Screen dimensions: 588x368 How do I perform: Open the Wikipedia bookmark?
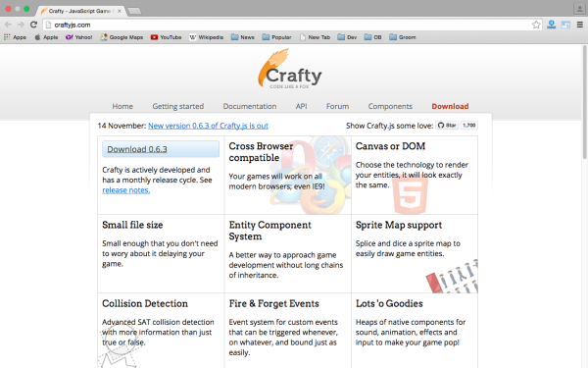[206, 37]
